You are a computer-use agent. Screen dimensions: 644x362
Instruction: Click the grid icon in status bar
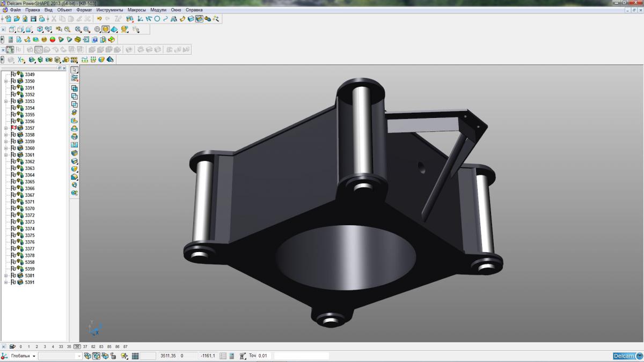point(135,356)
